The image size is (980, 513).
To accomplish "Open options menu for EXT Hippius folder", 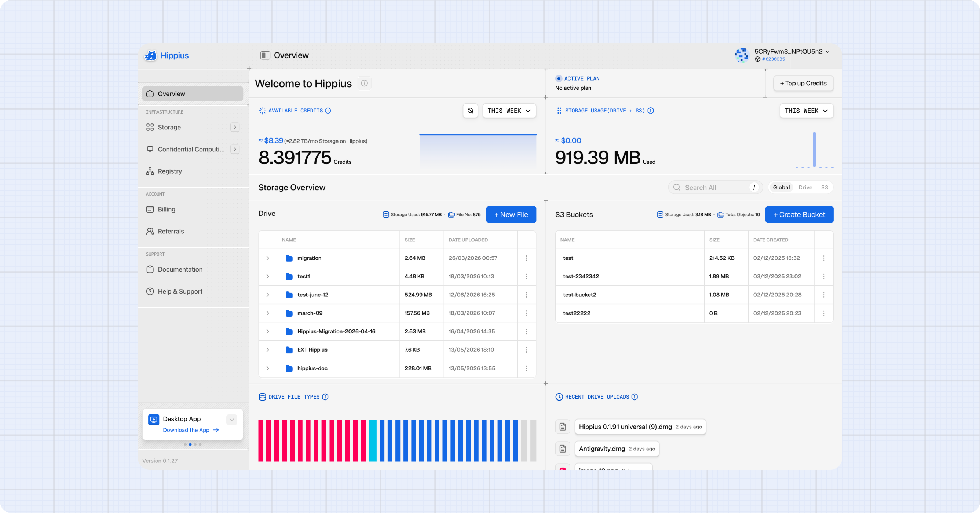I will (527, 350).
